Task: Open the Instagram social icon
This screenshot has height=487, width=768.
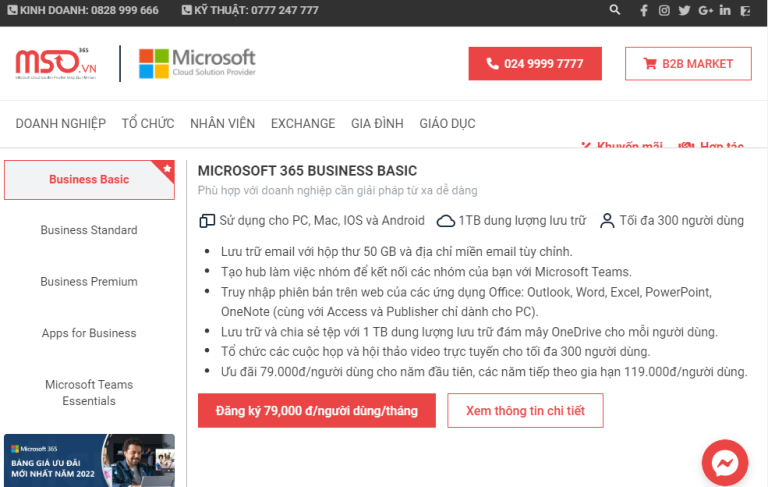Action: point(664,10)
